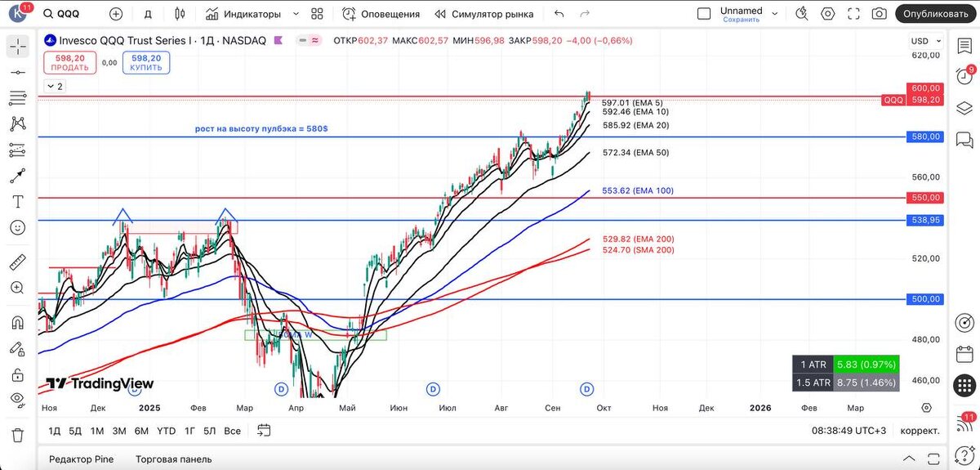Select the trend line drawing tool
The height and width of the screenshot is (470, 980).
tap(17, 73)
